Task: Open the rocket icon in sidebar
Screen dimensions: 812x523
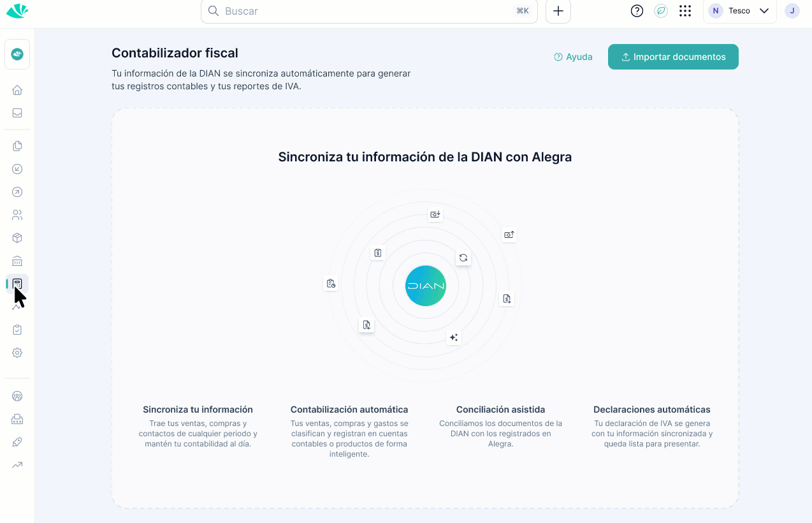Action: 17,442
